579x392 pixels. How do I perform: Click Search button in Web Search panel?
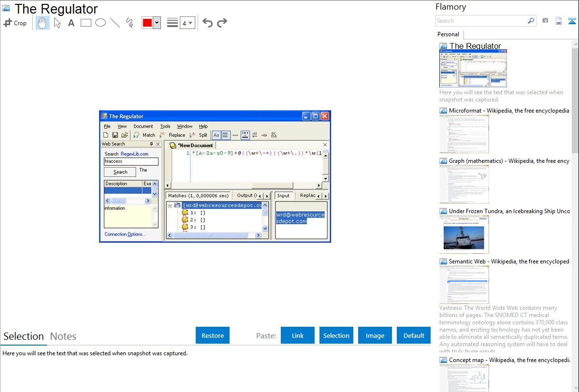coord(120,172)
